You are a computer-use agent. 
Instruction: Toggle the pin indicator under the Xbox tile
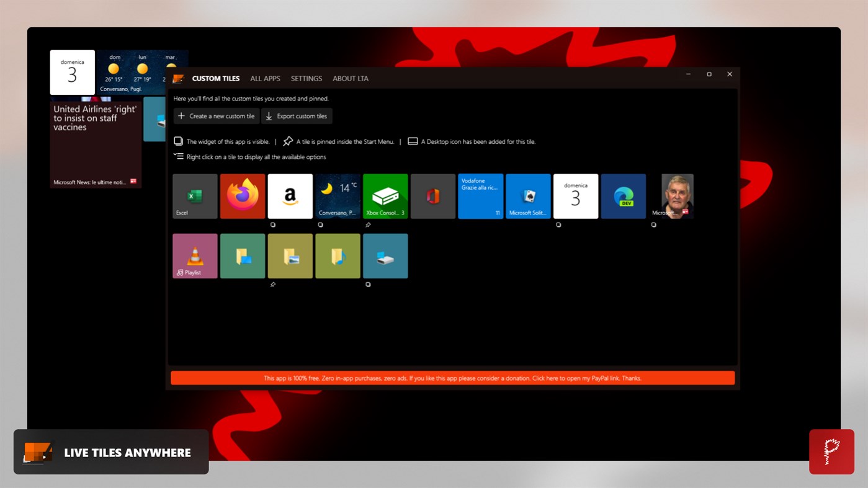tap(369, 224)
